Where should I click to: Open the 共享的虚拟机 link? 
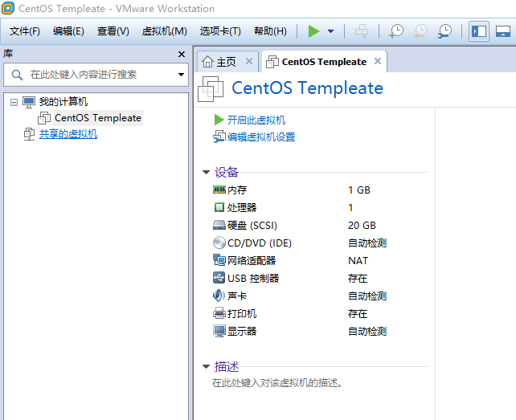point(68,134)
